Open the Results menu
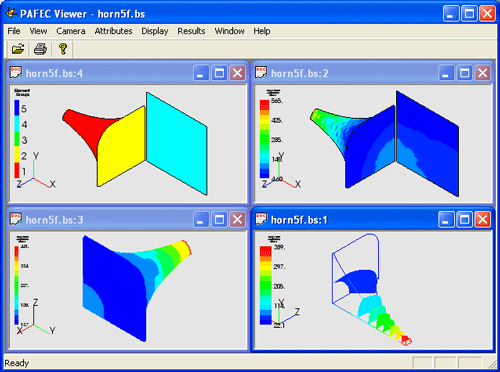The height and width of the screenshot is (372, 500). point(191,31)
